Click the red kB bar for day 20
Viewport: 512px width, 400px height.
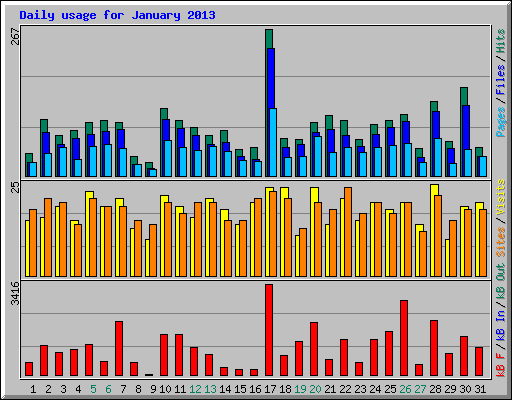pos(314,349)
